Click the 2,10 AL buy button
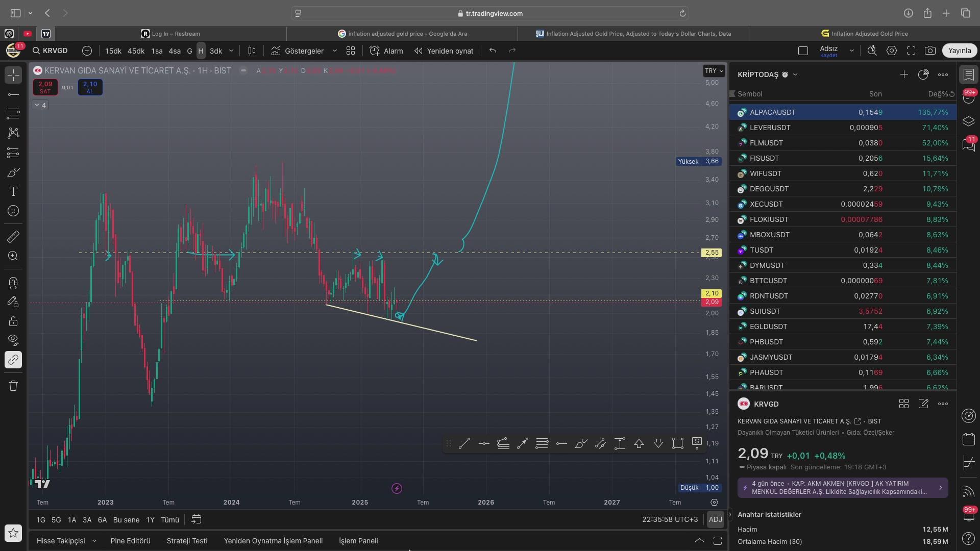Image resolution: width=980 pixels, height=551 pixels. pyautogui.click(x=90, y=87)
